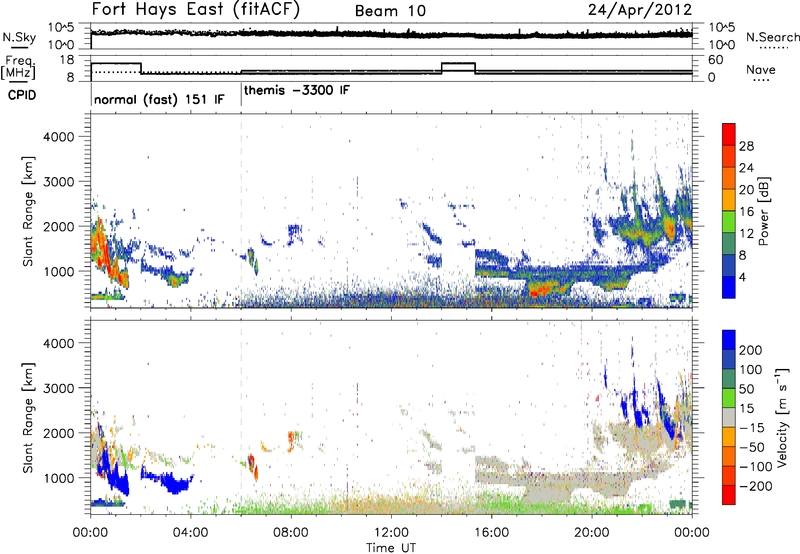Click 'themis -3300 IF' text

point(297,90)
